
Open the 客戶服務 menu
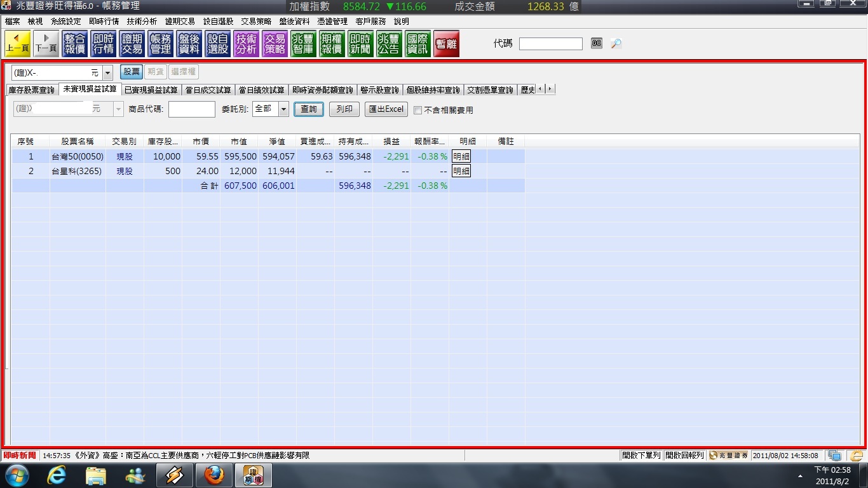[370, 22]
